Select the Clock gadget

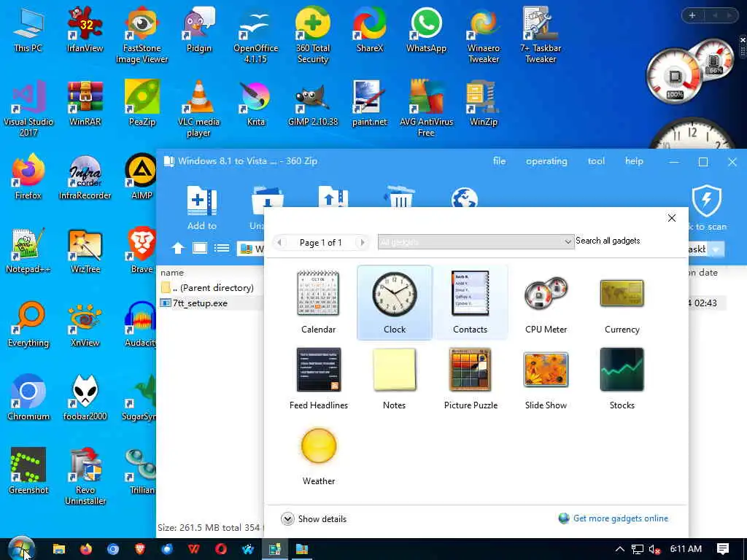[x=395, y=303]
